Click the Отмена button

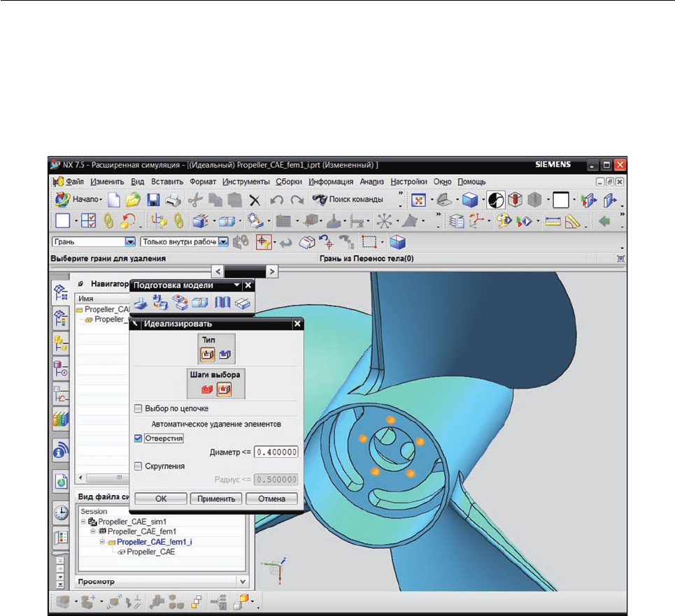[271, 499]
